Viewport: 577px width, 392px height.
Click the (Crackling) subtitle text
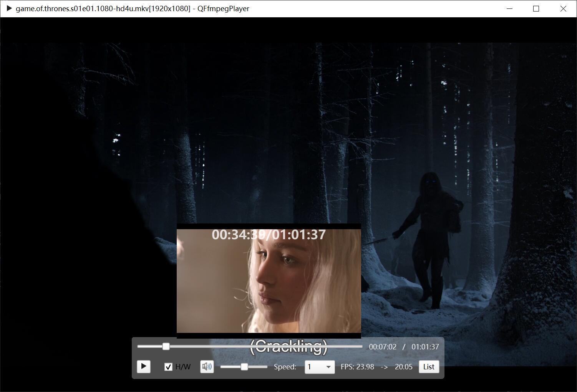coord(288,346)
